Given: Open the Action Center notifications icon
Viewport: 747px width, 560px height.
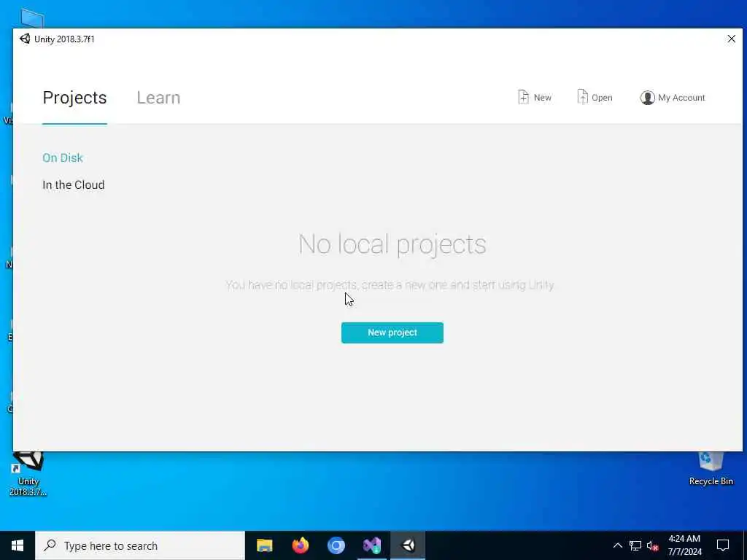Looking at the screenshot, I should coord(723,545).
